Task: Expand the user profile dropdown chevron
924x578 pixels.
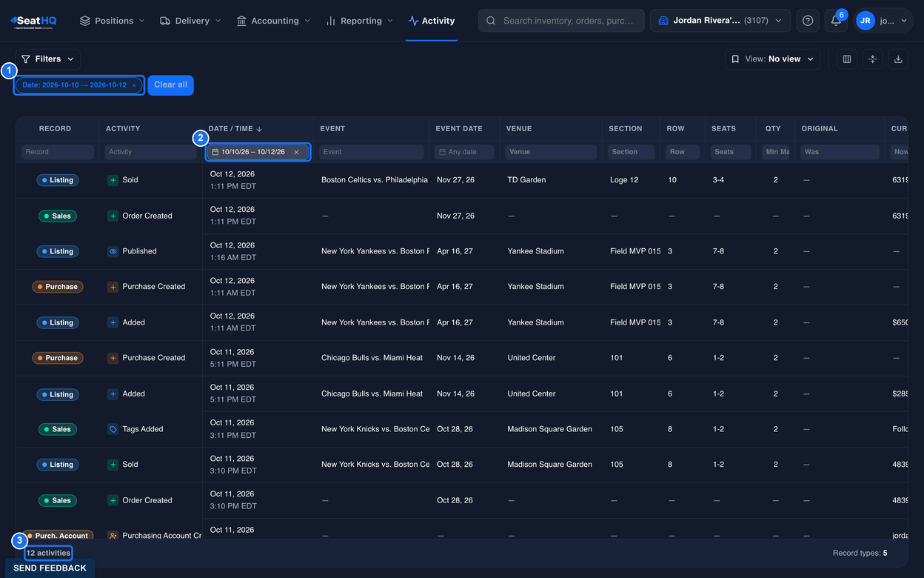Action: (904, 21)
